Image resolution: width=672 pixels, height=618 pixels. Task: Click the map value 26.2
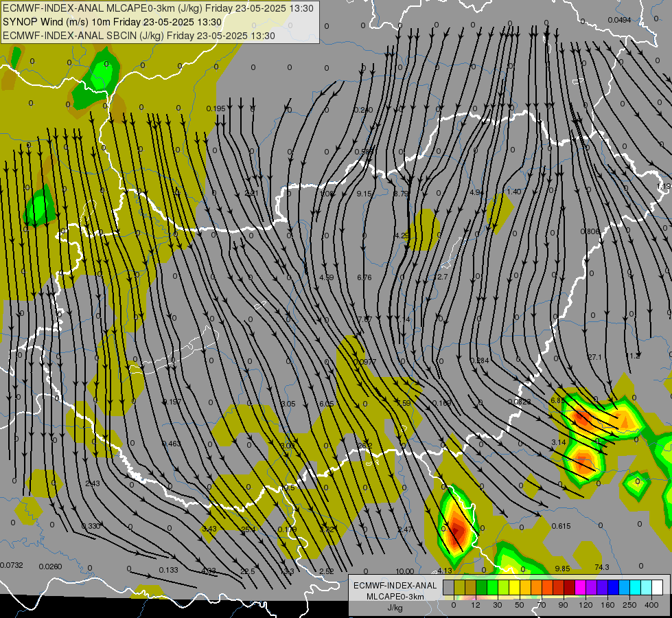[364, 446]
